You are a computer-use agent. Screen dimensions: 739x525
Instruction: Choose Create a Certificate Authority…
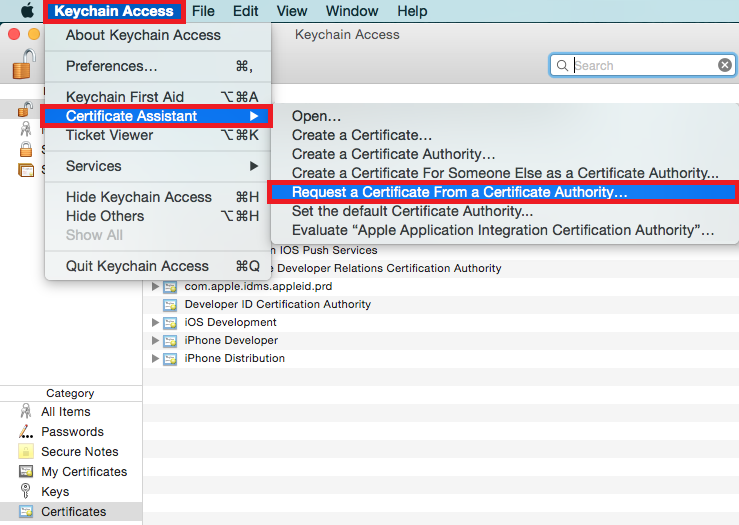coord(504,154)
